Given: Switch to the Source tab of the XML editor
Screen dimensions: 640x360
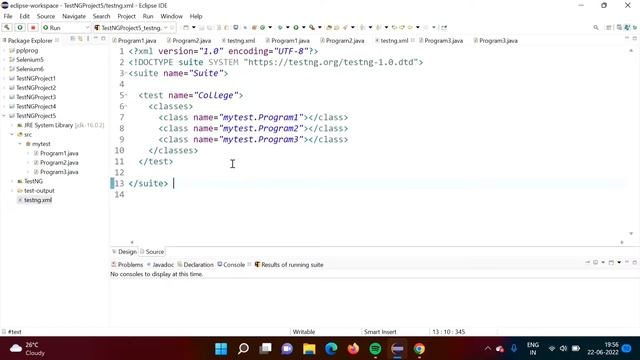Looking at the screenshot, I should point(152,252).
